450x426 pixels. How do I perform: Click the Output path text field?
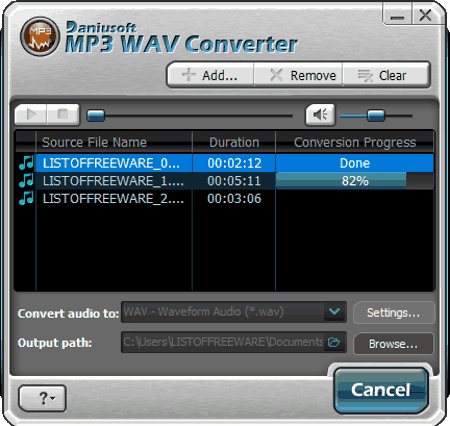[x=223, y=342]
